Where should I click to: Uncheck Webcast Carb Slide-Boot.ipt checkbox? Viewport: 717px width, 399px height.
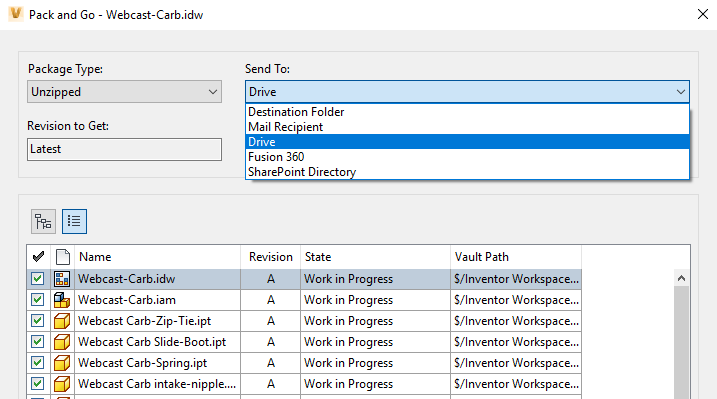pos(37,341)
